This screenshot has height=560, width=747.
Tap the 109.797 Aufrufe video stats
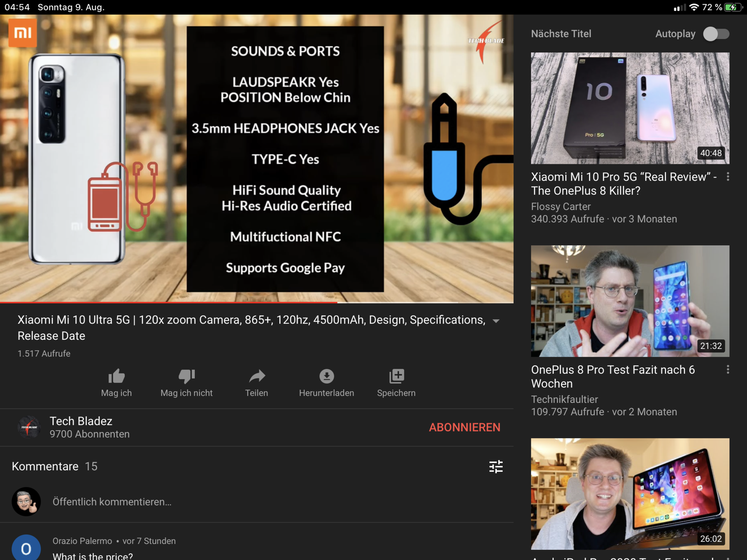(x=604, y=412)
